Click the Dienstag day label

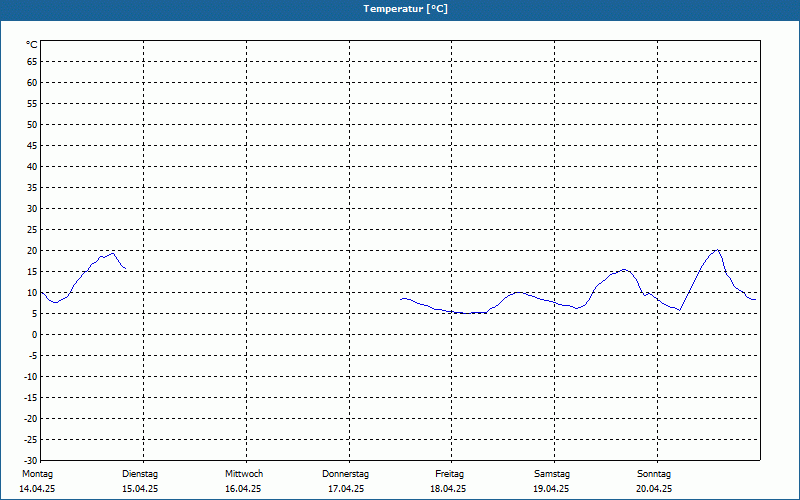(140, 474)
